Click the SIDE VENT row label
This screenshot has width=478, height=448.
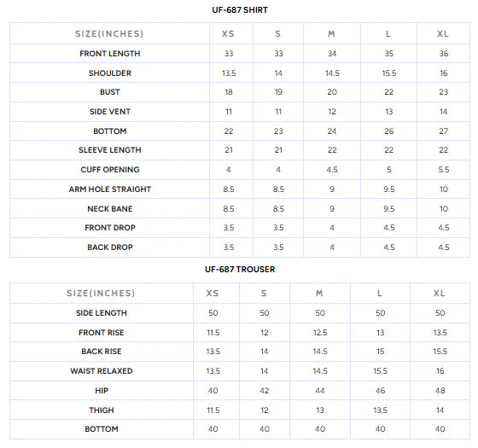110,112
